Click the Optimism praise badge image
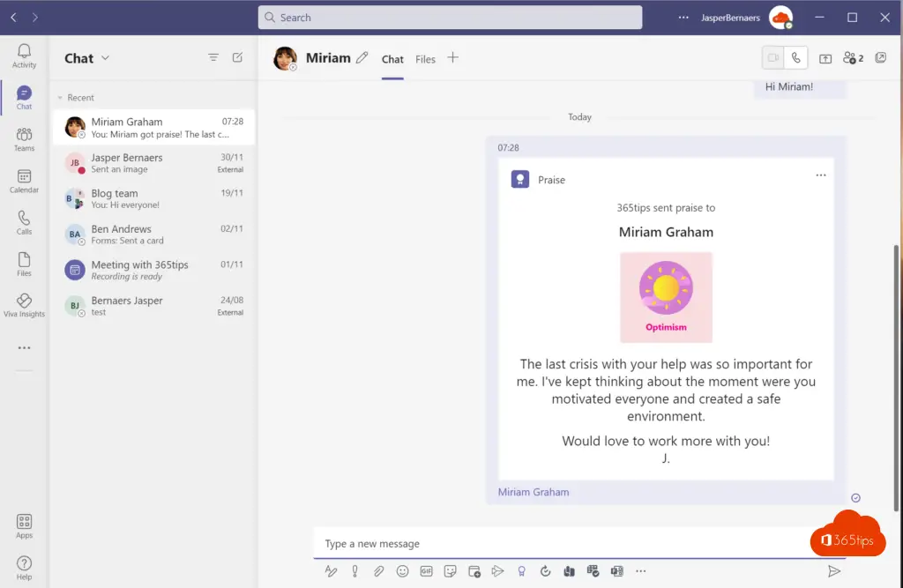Image resolution: width=903 pixels, height=588 pixels. pos(666,298)
